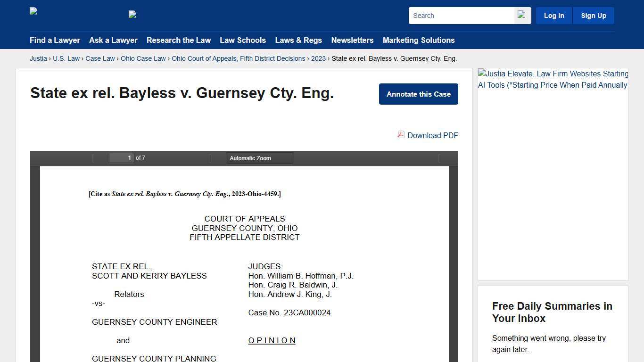Click the Justia logo placeholder at top left
The image size is (644, 362).
pos(33,11)
